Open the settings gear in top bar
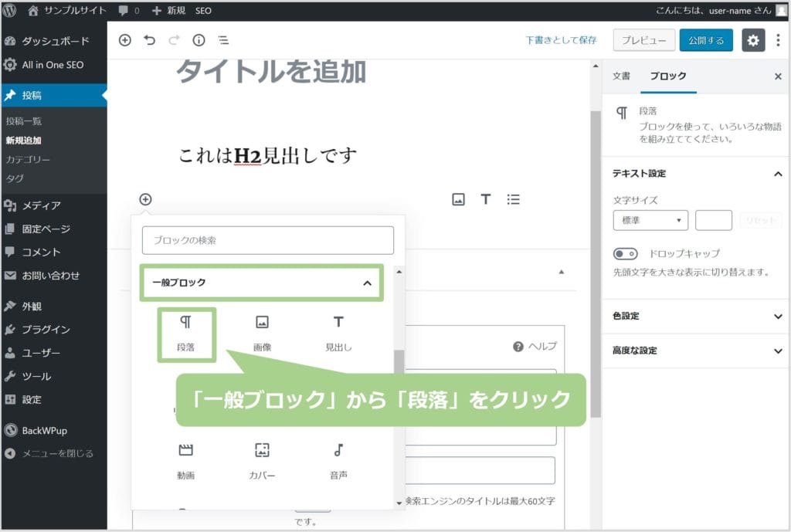 point(753,40)
